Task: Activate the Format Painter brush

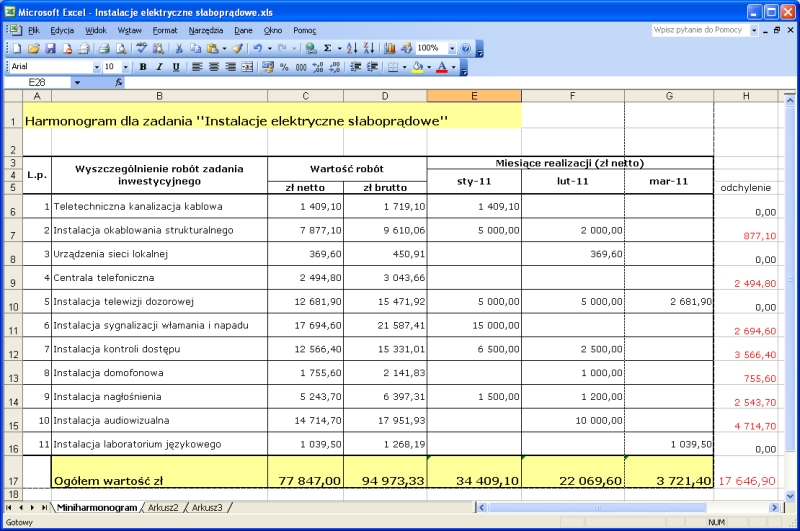Action: 237,48
